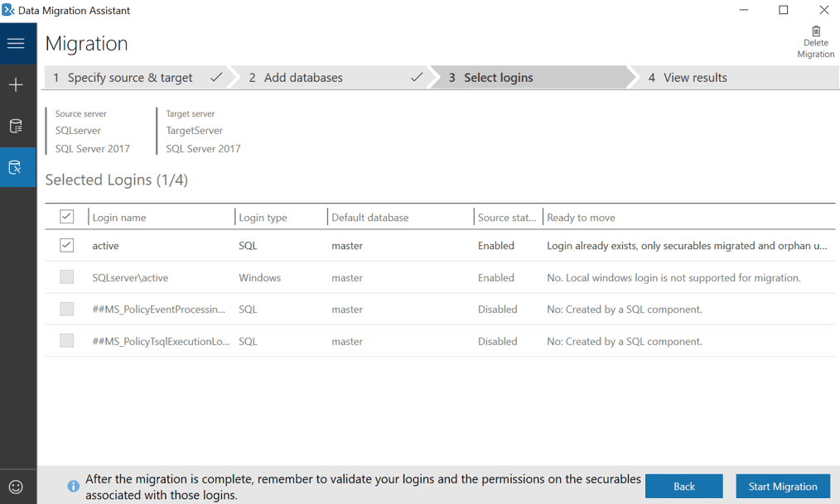Toggle checkbox for SQLserver\active login
840x504 pixels.
pos(67,276)
